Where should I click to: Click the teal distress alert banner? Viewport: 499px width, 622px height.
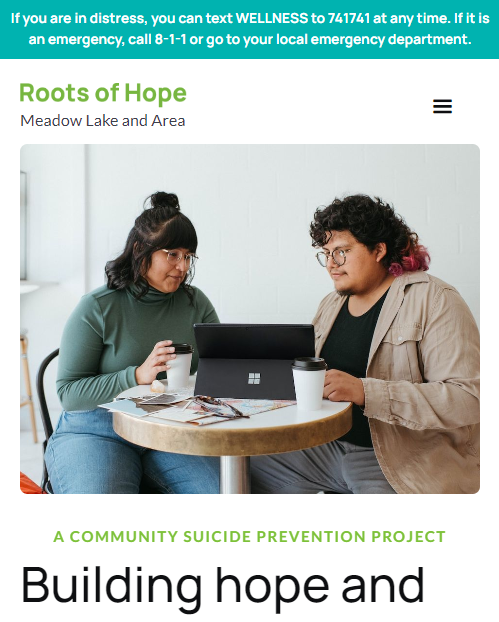pyautogui.click(x=250, y=29)
